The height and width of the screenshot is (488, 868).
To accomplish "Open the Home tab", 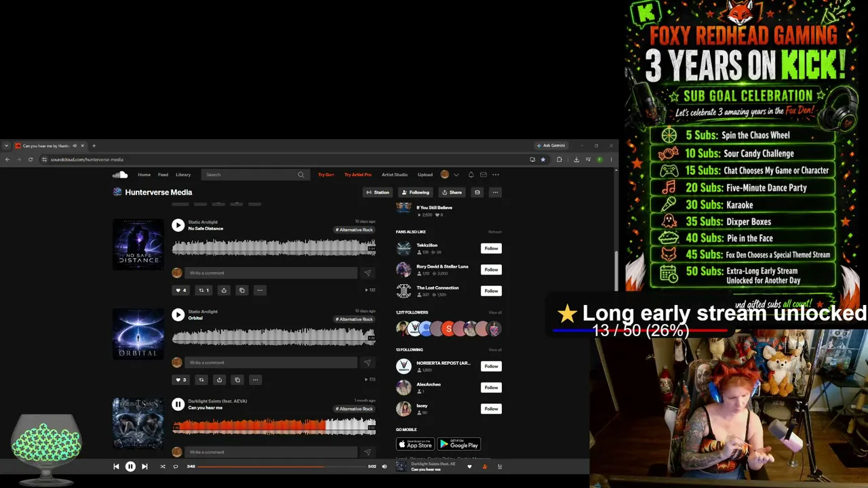I will tap(144, 175).
